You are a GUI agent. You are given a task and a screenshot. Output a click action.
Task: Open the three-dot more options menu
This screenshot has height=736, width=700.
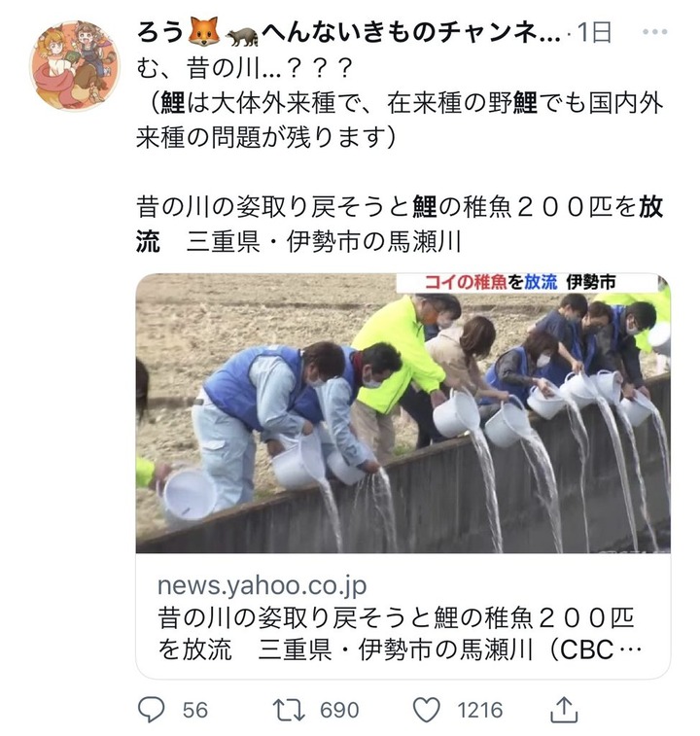coord(655,32)
